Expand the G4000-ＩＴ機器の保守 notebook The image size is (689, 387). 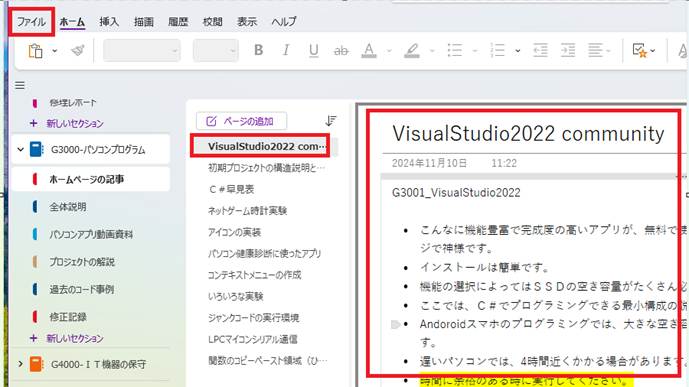click(20, 364)
